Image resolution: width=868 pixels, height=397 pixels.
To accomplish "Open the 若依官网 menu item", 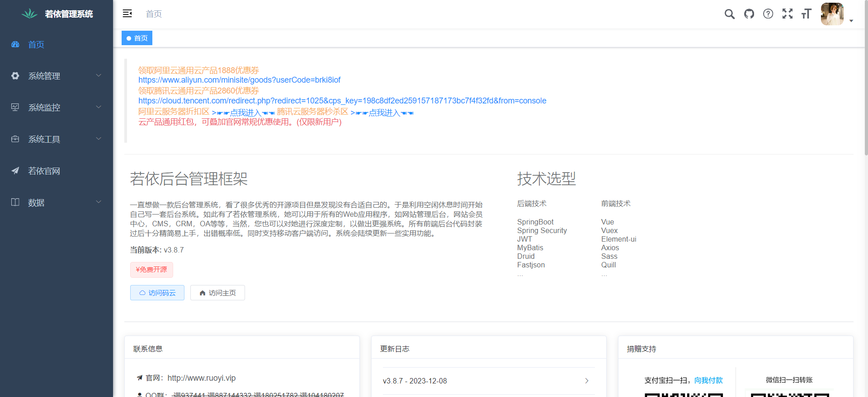I will pos(57,171).
